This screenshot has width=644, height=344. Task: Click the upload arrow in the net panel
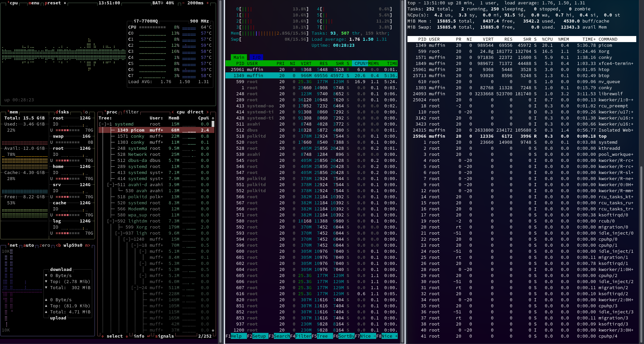(46, 300)
